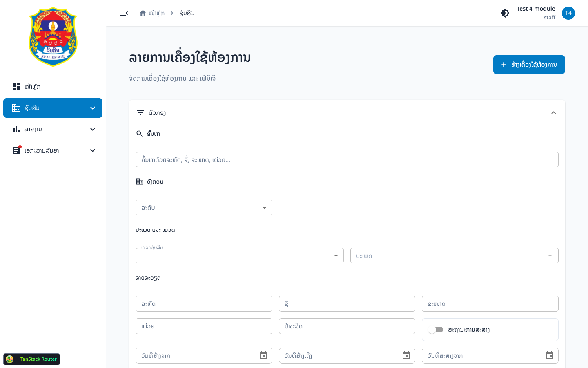
Task: Toggle the ສະຖານະການສະສາງ switch
Action: (436, 330)
